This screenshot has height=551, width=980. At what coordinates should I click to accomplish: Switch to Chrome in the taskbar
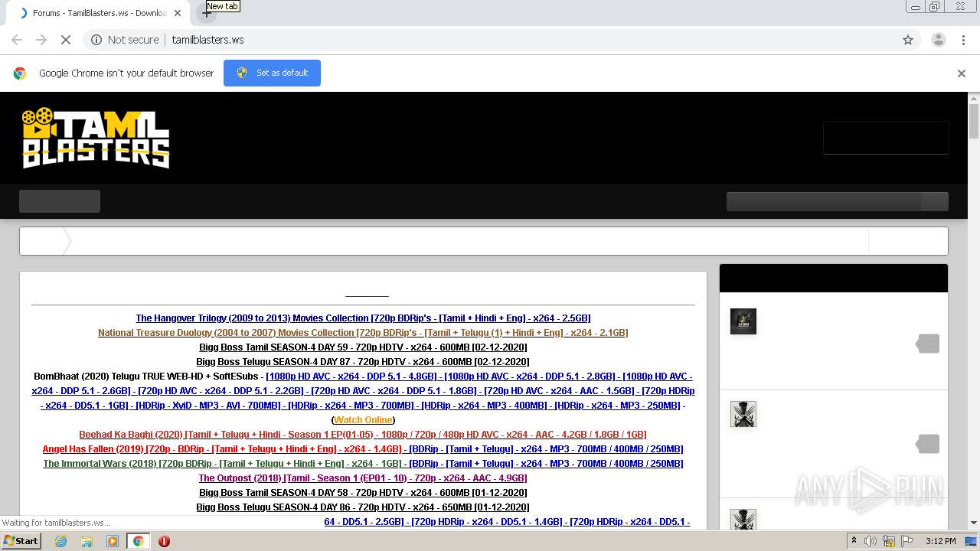pyautogui.click(x=138, y=541)
